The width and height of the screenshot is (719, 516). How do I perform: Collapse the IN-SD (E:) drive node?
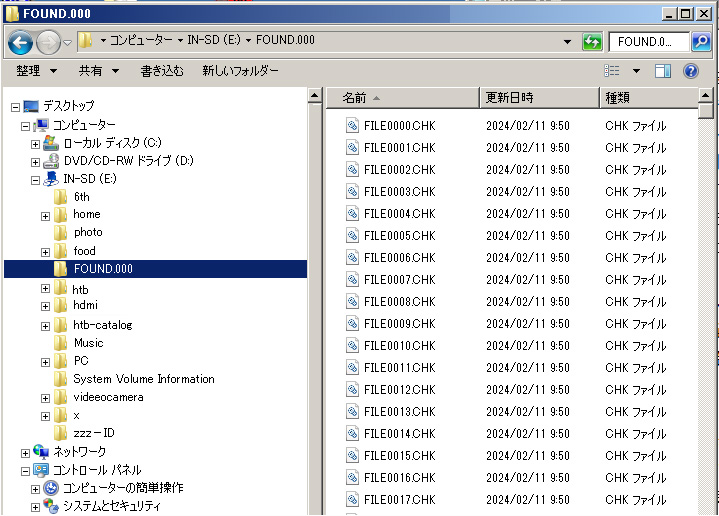(35, 180)
